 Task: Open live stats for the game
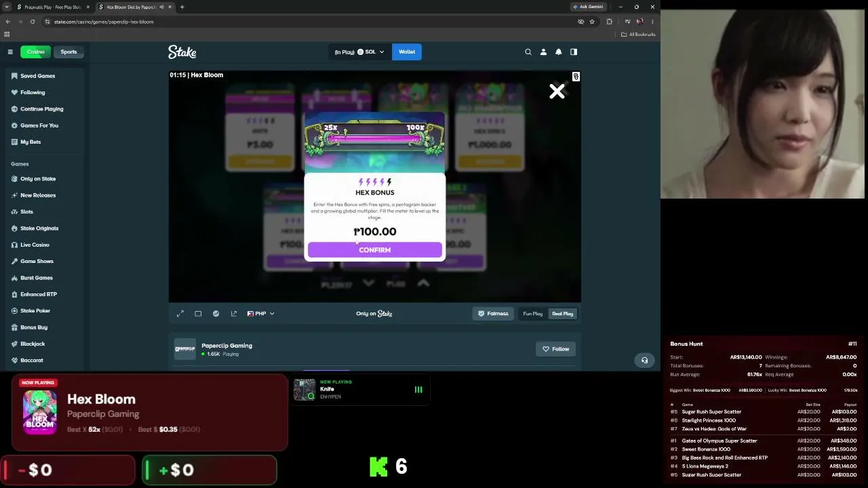(216, 314)
